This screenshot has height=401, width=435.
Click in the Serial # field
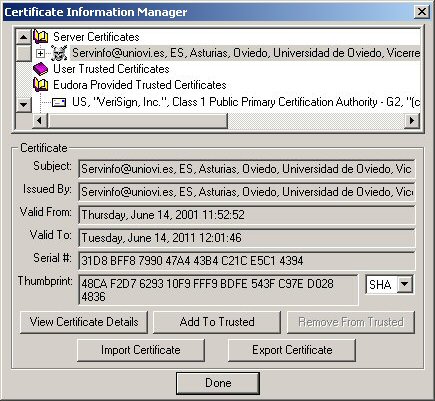pos(247,261)
